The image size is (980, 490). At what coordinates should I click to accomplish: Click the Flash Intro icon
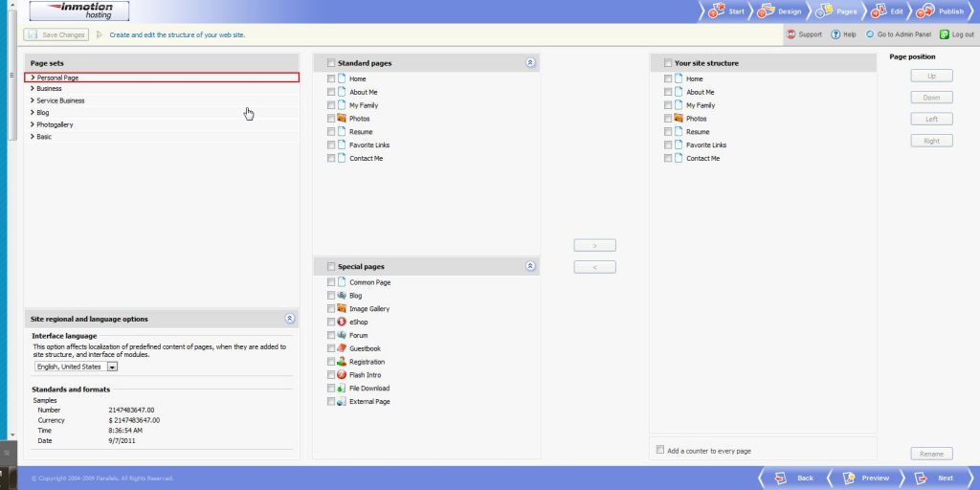pyautogui.click(x=342, y=374)
